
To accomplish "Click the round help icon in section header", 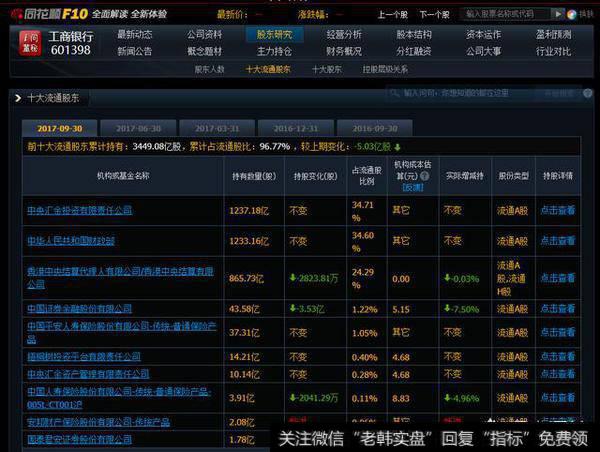I will 588,93.
